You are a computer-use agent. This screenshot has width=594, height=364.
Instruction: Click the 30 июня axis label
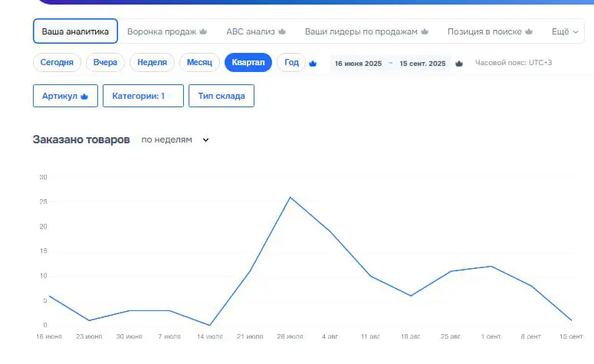[x=130, y=336]
